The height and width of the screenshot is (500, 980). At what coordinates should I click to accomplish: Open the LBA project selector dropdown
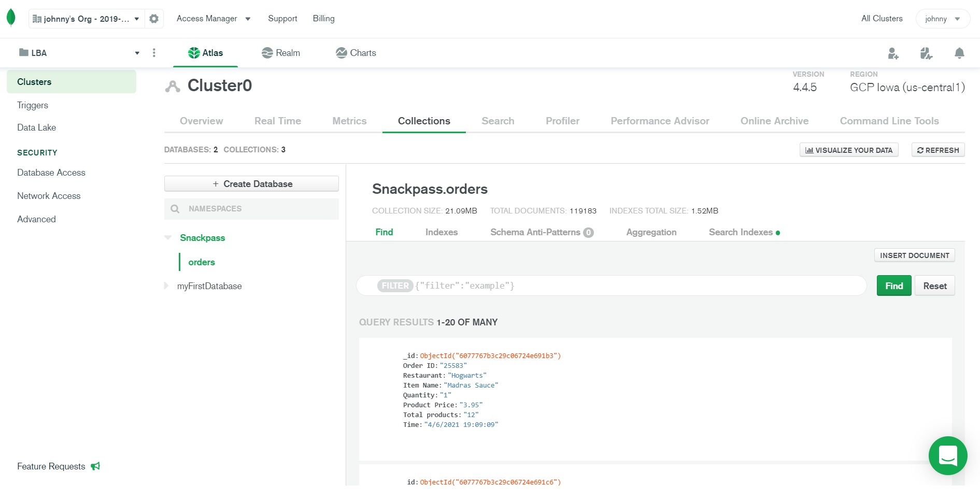pos(79,53)
